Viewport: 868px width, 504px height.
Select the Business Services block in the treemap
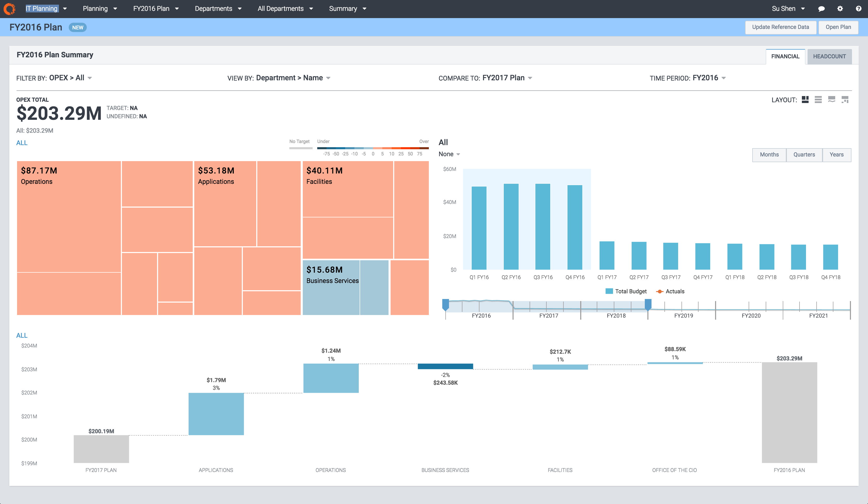click(x=331, y=287)
